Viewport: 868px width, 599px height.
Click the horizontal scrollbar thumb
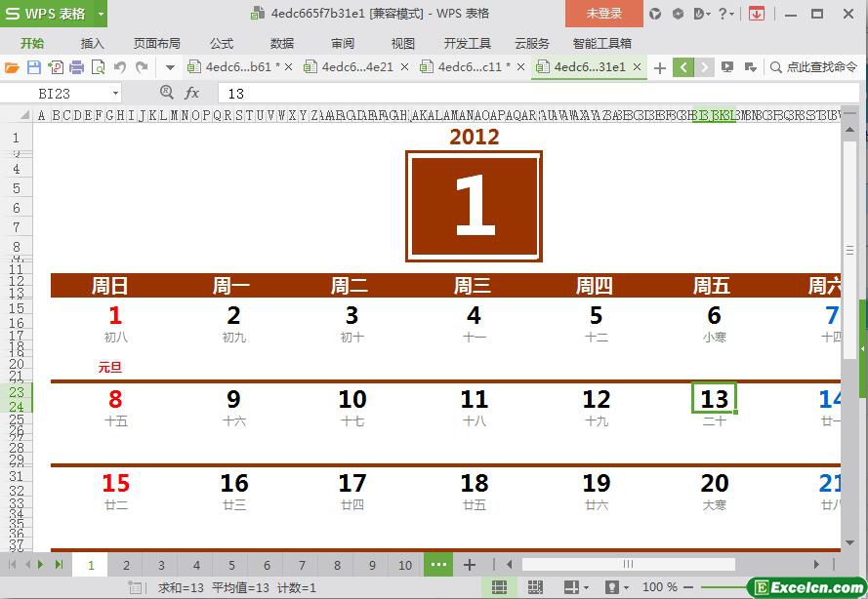[629, 564]
